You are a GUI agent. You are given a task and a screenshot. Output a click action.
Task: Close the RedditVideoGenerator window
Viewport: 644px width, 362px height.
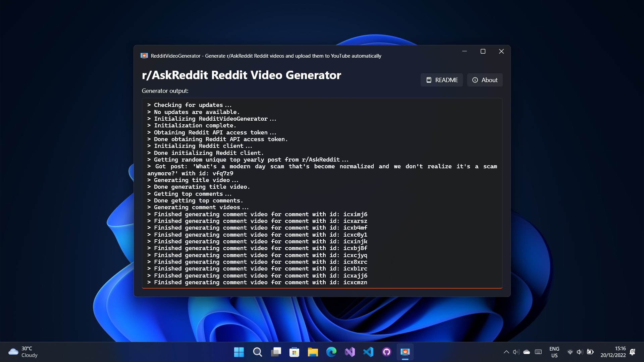(x=501, y=51)
